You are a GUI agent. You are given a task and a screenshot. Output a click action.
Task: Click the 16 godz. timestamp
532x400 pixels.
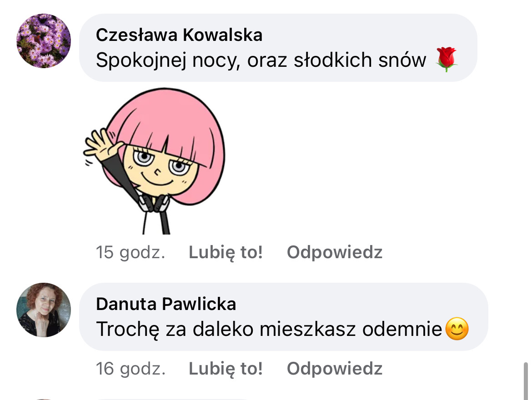click(x=130, y=369)
